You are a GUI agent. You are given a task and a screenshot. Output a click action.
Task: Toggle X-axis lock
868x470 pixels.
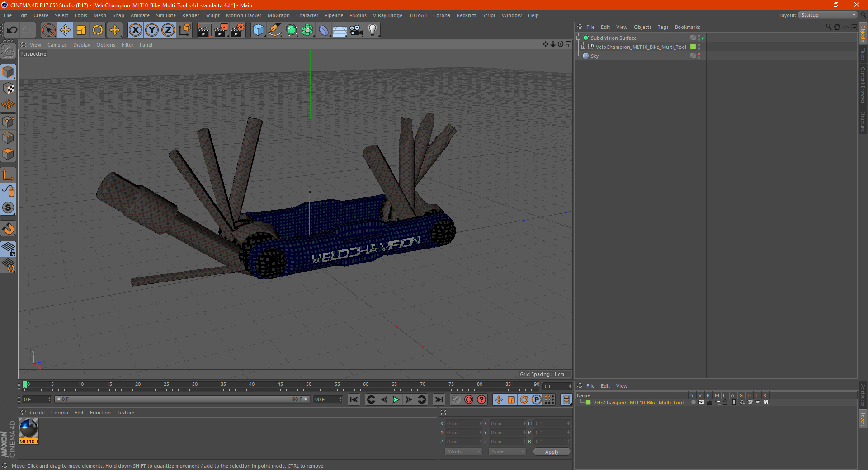pos(135,30)
